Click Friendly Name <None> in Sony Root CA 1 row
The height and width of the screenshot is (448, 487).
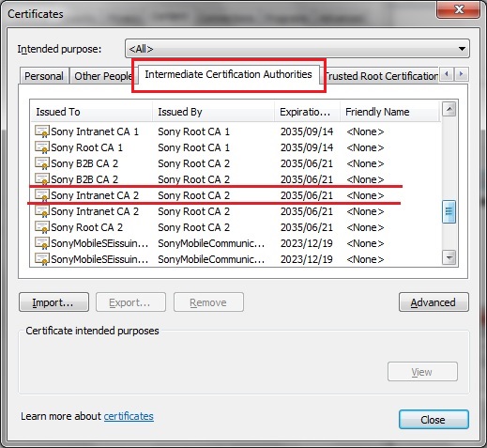[365, 147]
